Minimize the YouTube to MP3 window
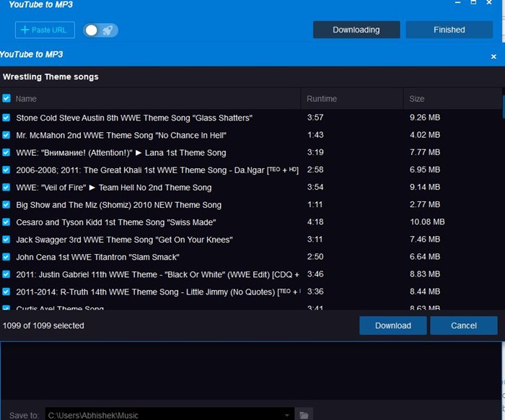This screenshot has width=505, height=420. click(x=457, y=3)
